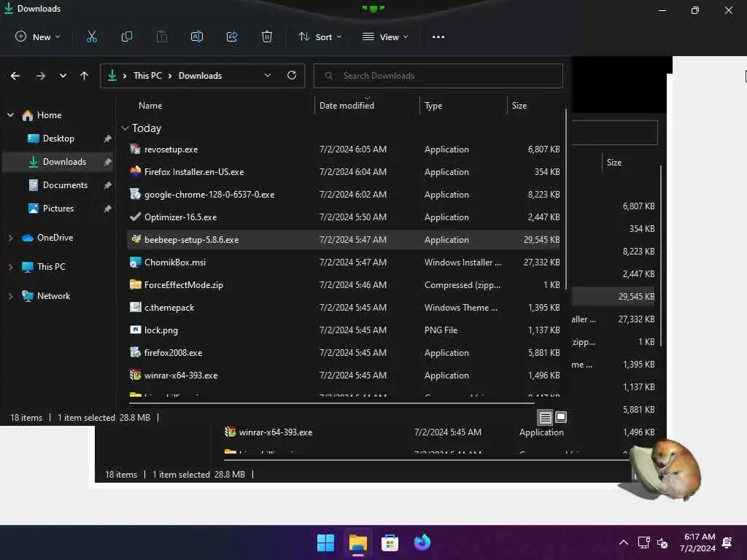Image resolution: width=747 pixels, height=560 pixels.
Task: Click the Optimizer-16.5.exe checkmark icon
Action: [x=135, y=217]
